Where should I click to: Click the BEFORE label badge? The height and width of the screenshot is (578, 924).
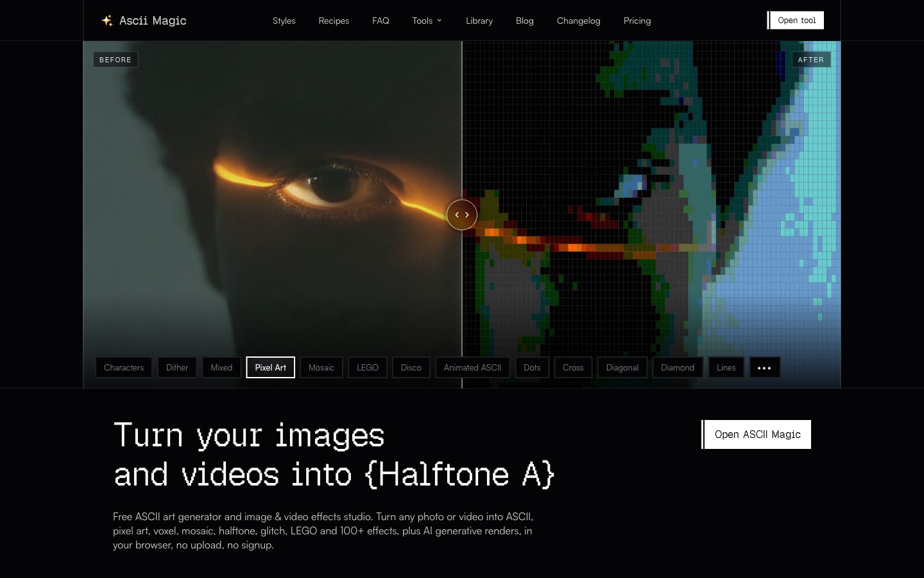pos(116,60)
